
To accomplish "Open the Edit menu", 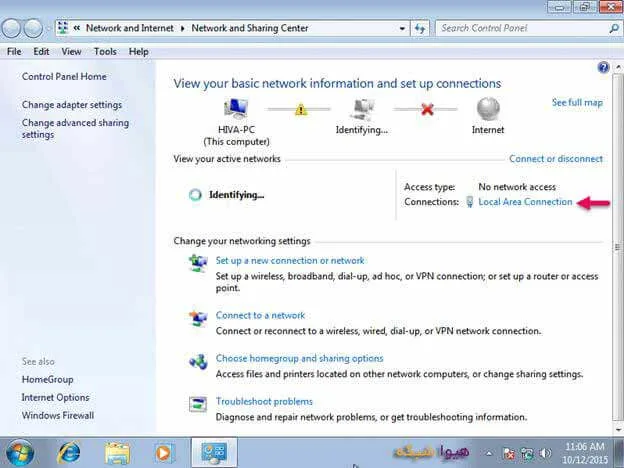I will tap(41, 52).
